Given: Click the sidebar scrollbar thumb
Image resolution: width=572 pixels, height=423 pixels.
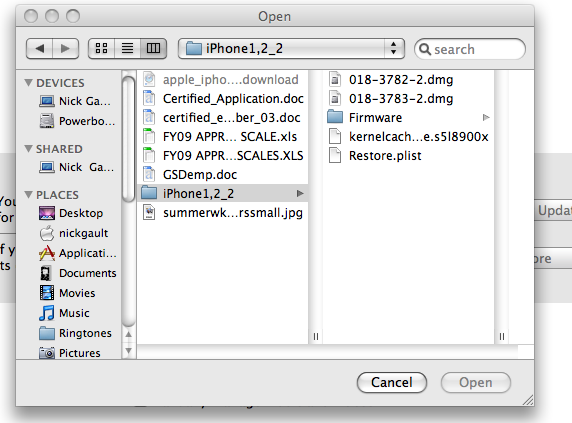Looking at the screenshot, I should click(128, 139).
